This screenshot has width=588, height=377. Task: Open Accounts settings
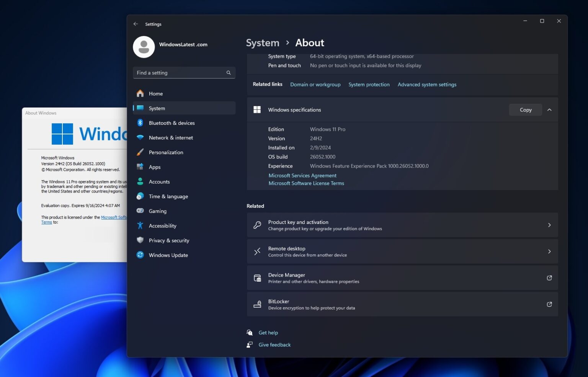(159, 181)
